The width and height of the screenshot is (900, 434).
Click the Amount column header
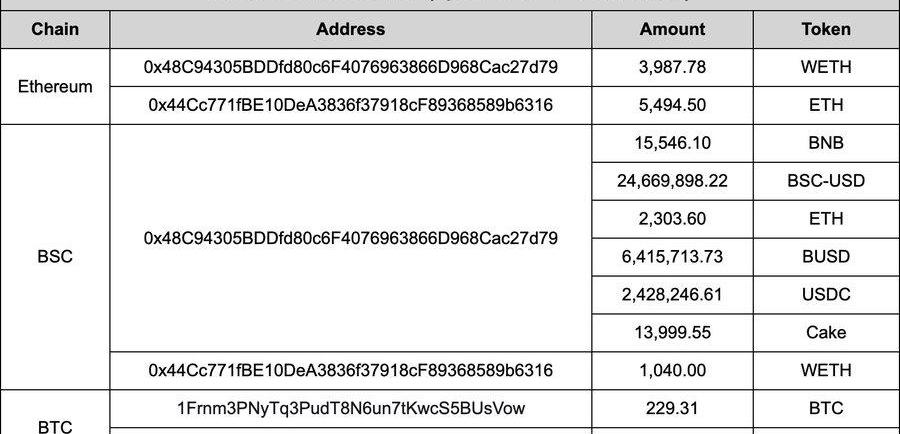click(x=672, y=29)
